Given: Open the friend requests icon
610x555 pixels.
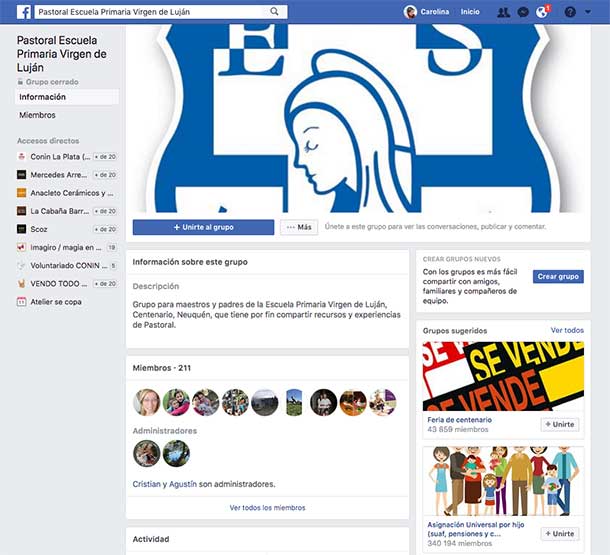Looking at the screenshot, I should 503,12.
